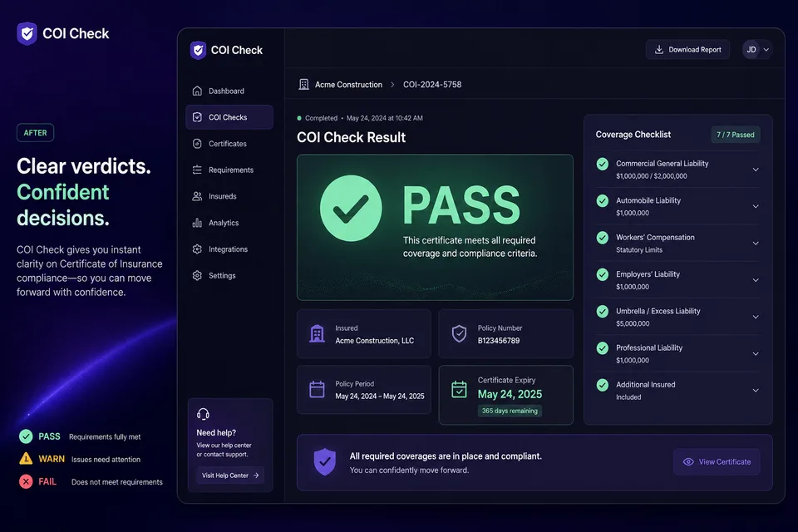Click the May 24, 2025 expiry date
Screen dimensions: 798x532
point(510,394)
